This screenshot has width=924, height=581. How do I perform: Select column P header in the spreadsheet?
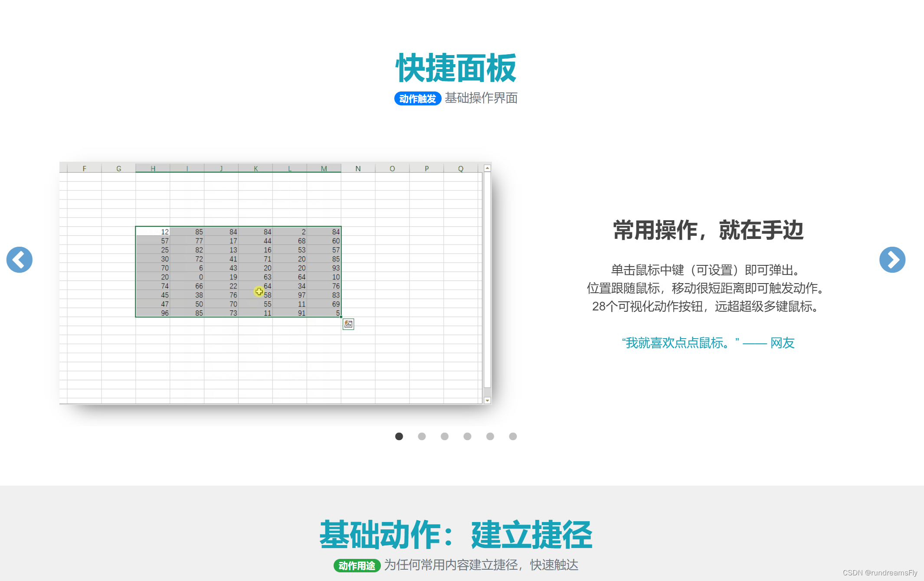point(426,168)
